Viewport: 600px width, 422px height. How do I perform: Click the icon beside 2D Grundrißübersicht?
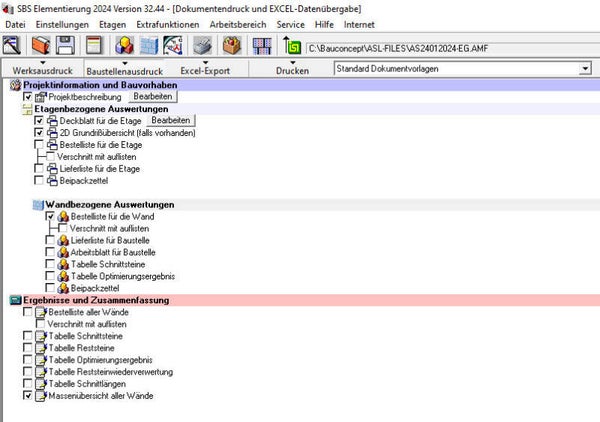pyautogui.click(x=52, y=133)
